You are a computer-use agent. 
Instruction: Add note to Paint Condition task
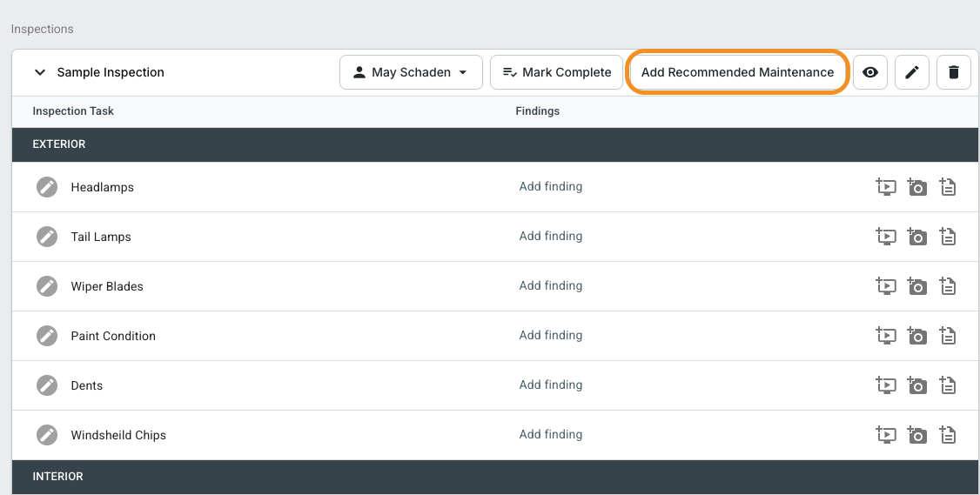tap(948, 336)
